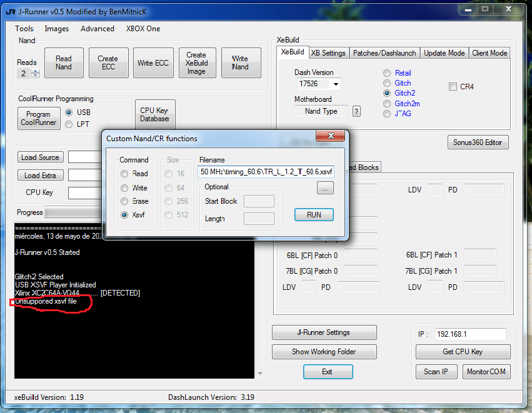
Task: Click the Motherboard help question mark button
Action: 356,111
